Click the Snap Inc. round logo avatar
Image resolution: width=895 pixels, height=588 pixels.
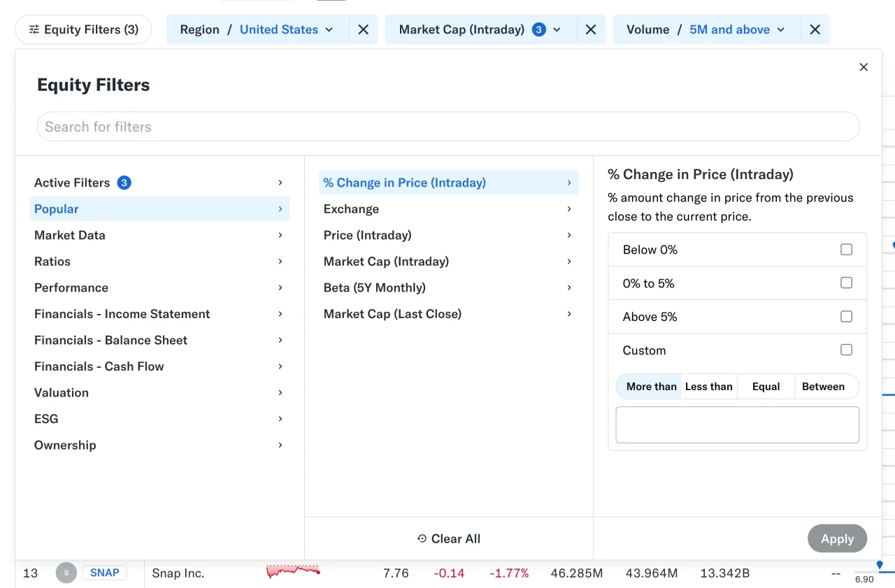66,573
